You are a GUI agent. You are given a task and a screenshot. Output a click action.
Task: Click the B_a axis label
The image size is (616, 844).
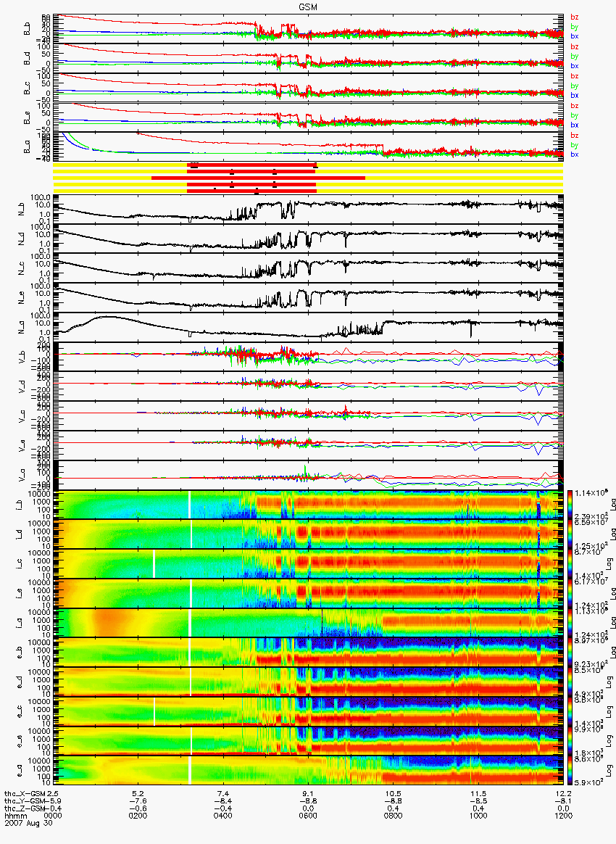pos(27,147)
